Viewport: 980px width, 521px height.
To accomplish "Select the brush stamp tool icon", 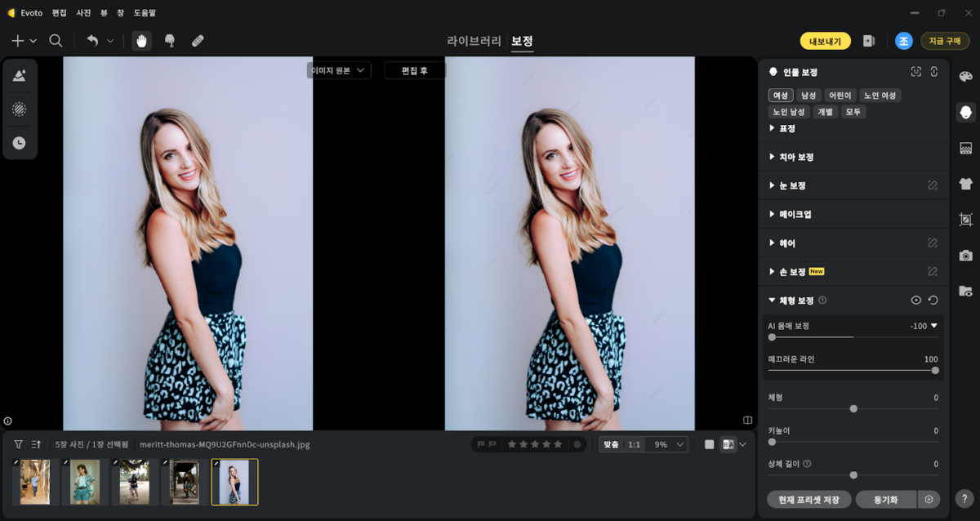I will (170, 41).
